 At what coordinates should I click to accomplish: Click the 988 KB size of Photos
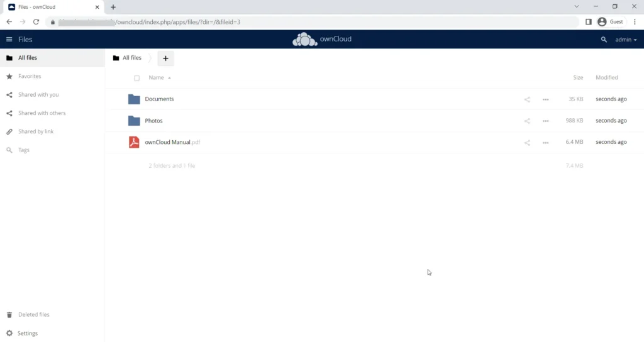pyautogui.click(x=574, y=121)
